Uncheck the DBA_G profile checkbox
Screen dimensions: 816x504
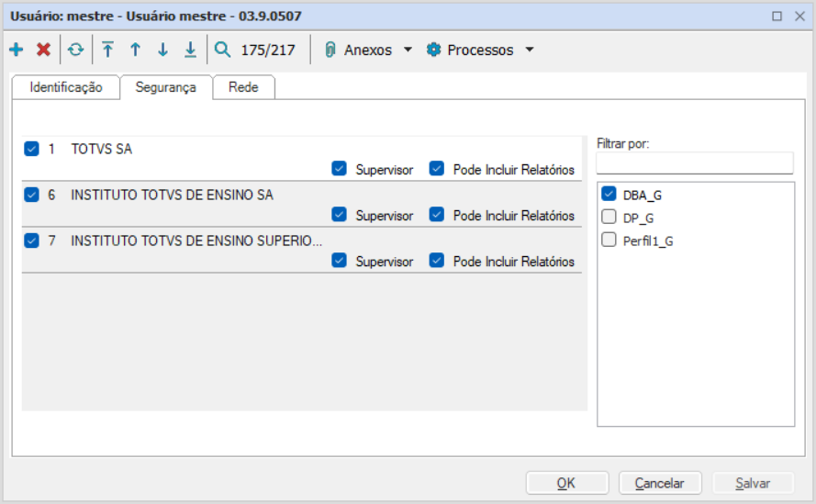click(x=609, y=194)
